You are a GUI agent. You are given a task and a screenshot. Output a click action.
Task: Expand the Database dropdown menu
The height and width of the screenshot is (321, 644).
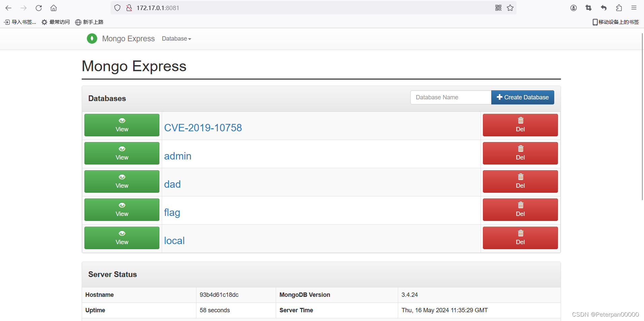pos(177,39)
